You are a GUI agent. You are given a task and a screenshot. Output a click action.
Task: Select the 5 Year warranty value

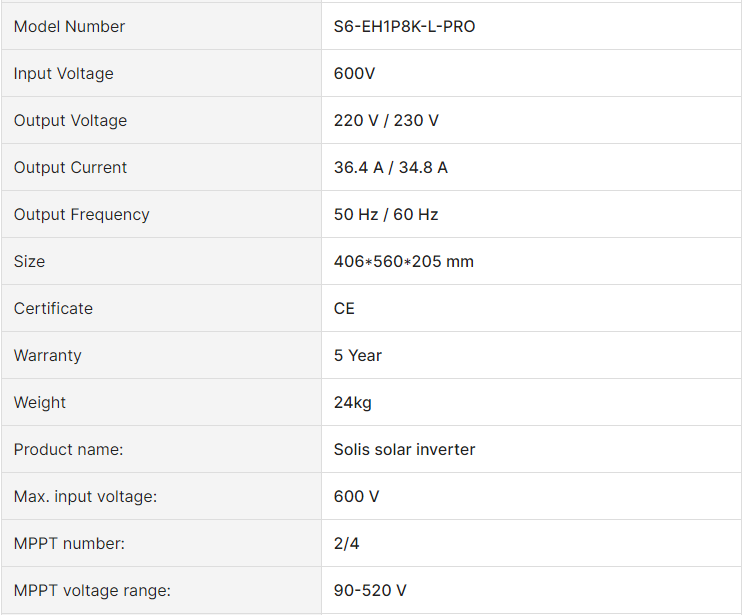click(x=358, y=355)
